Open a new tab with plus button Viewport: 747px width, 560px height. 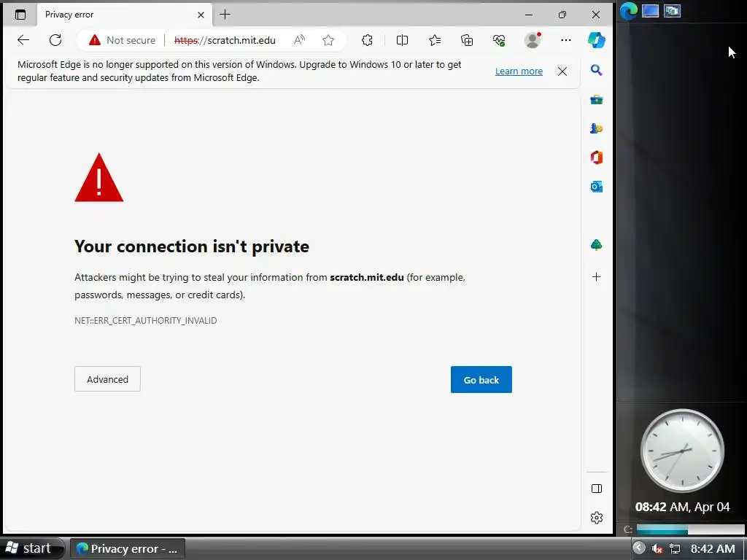pyautogui.click(x=225, y=15)
